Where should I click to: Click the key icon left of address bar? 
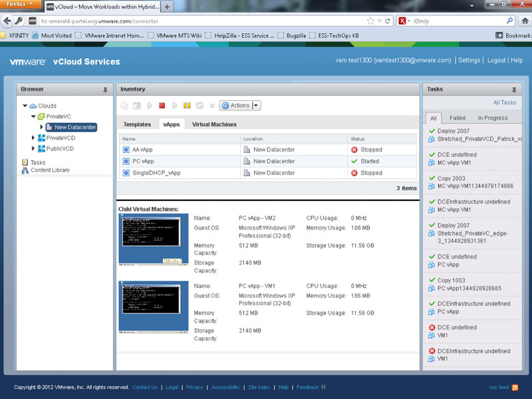click(19, 21)
